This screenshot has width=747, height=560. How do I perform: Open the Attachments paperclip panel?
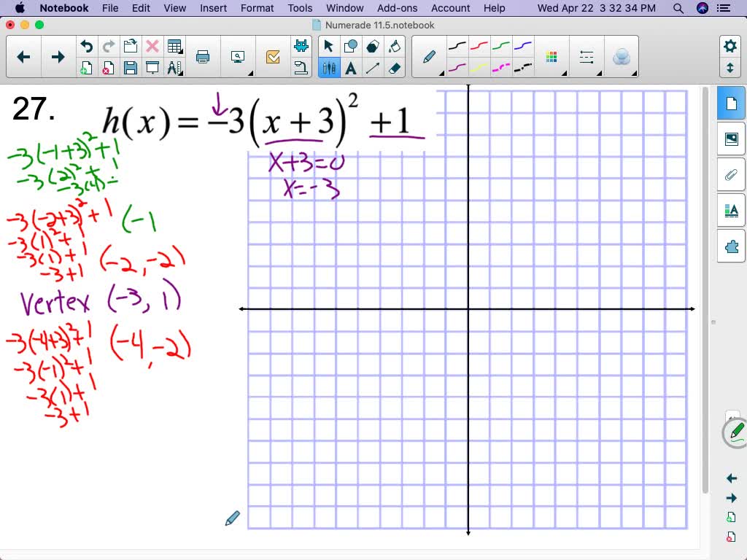click(x=731, y=174)
